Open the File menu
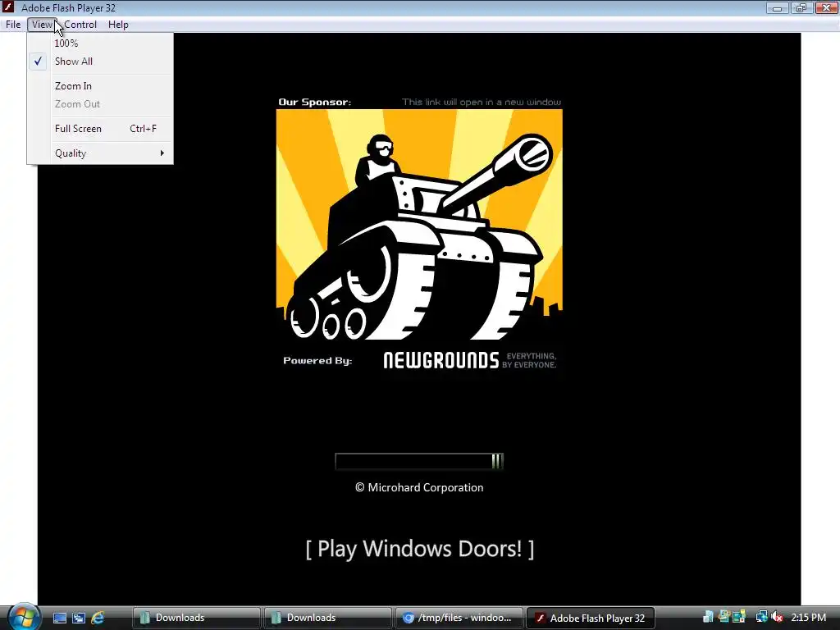 pyautogui.click(x=13, y=25)
